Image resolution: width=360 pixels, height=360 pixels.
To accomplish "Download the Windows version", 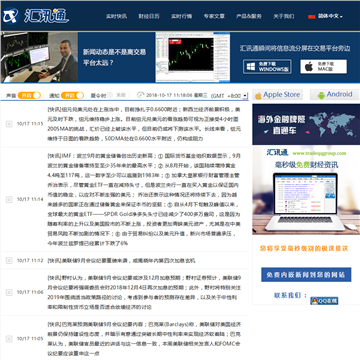I will click(267, 67).
